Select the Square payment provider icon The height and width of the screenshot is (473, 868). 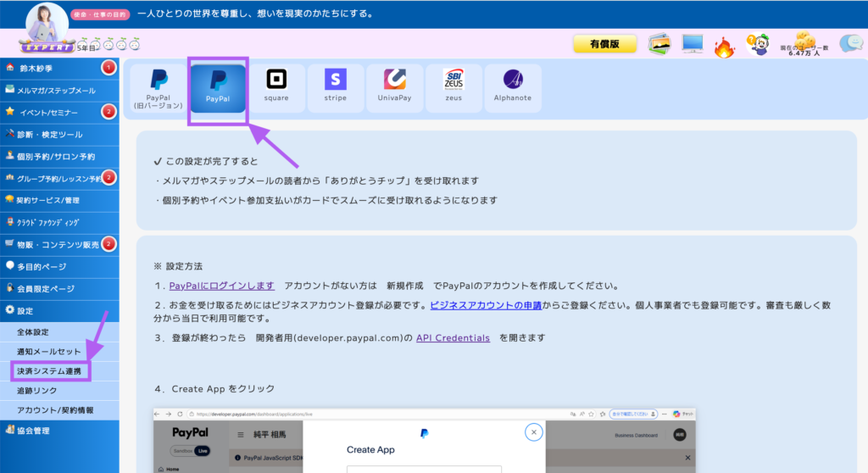(275, 87)
